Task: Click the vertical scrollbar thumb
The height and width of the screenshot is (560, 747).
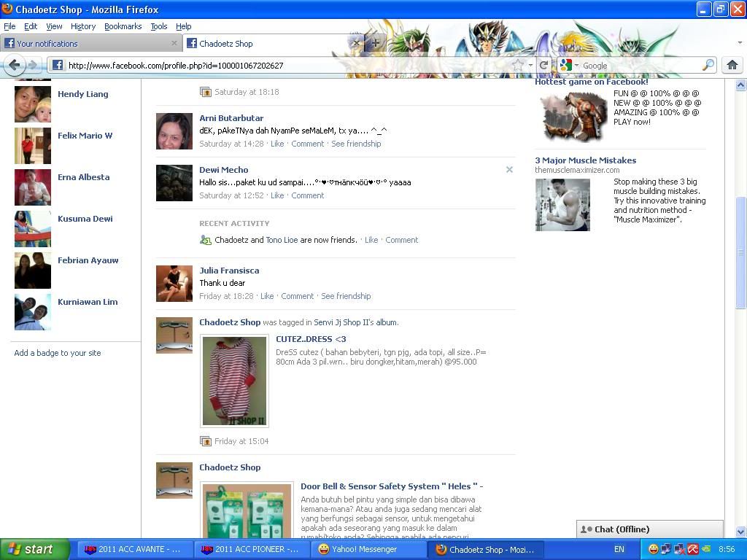Action: 741,252
